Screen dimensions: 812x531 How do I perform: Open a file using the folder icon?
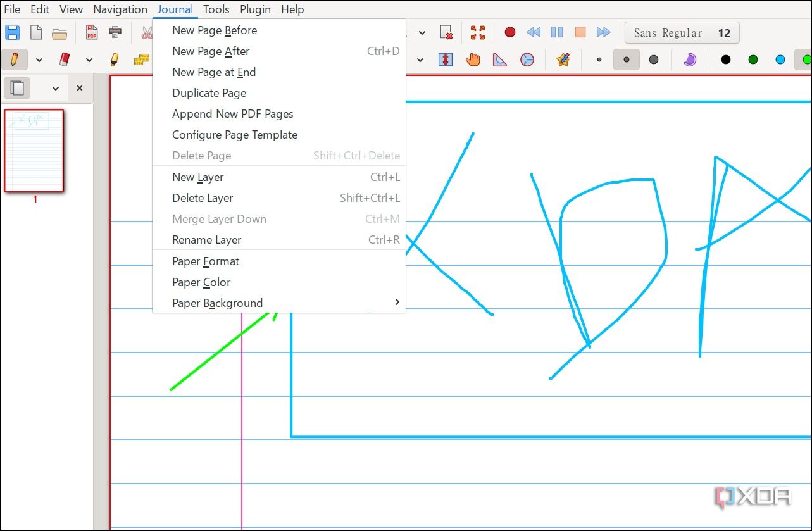59,33
